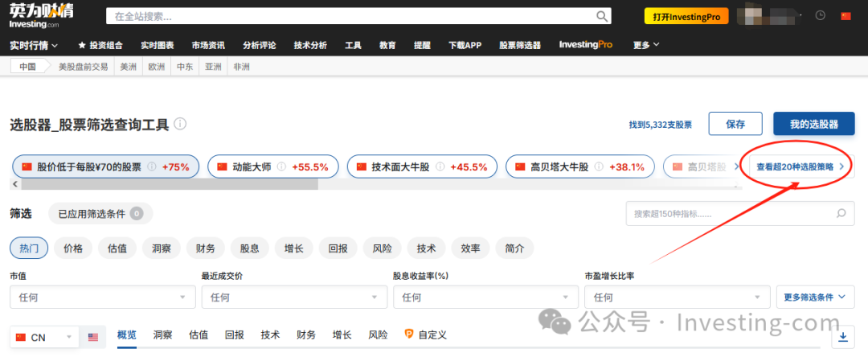Screen dimensions: 868x357
Task: Open the 技术分析 menu item
Action: pyautogui.click(x=310, y=45)
